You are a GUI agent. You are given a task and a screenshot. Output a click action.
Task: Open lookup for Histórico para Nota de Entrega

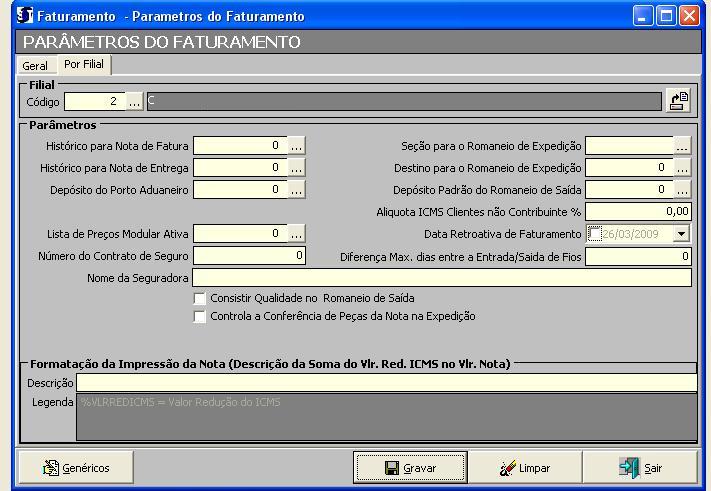[296, 167]
